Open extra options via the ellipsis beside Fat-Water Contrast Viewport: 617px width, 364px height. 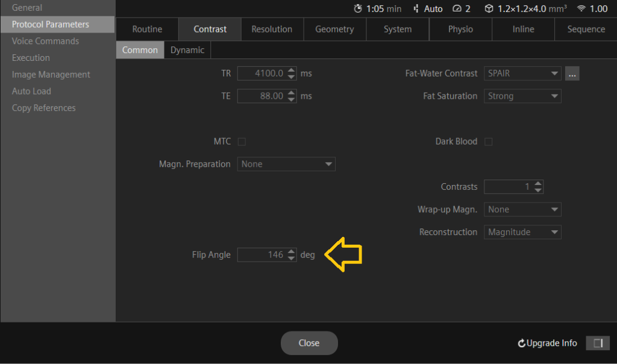[572, 73]
